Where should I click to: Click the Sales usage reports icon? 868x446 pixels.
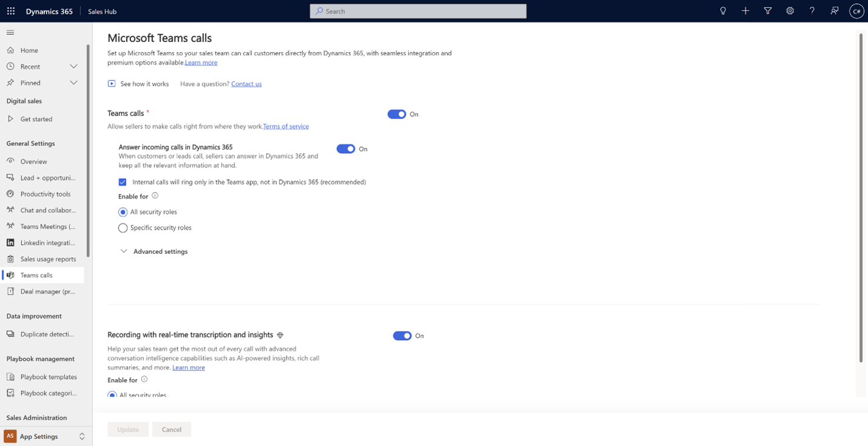click(10, 259)
